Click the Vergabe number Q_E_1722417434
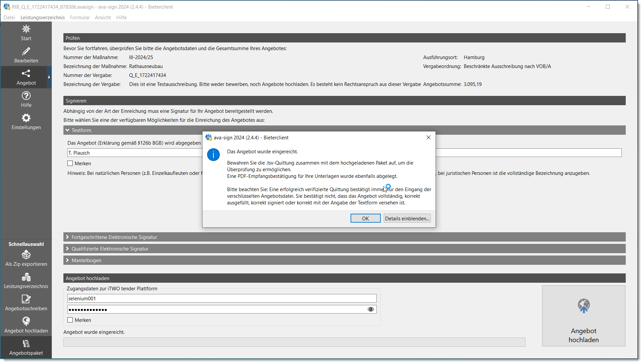643x364 pixels. (147, 75)
